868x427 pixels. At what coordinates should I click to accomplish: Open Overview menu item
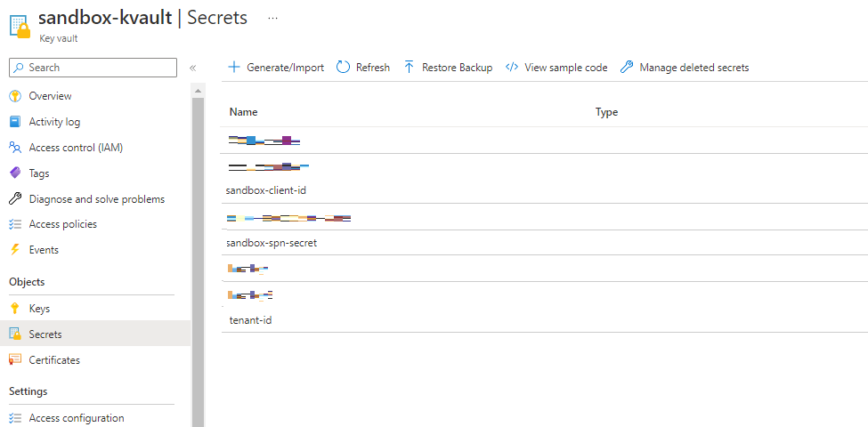tap(51, 96)
